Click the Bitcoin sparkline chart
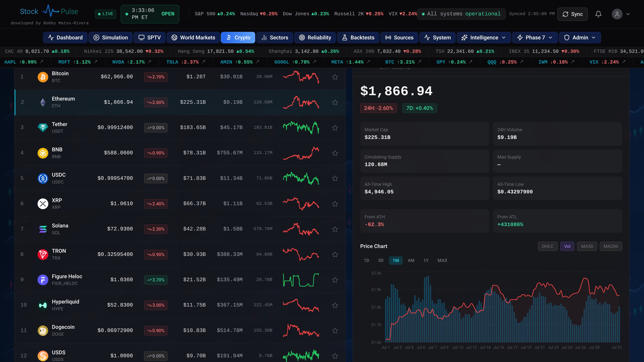Image resolution: width=644 pixels, height=362 pixels. tap(301, 77)
